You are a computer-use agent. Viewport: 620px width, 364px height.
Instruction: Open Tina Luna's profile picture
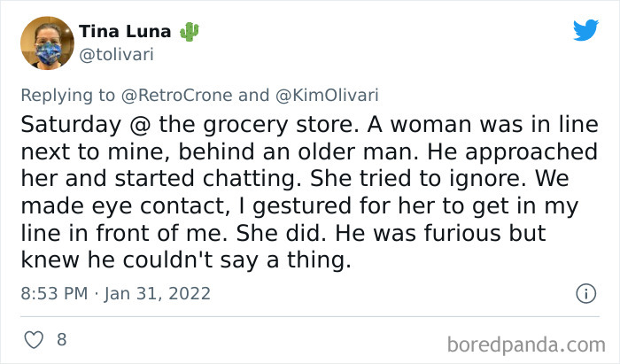(x=46, y=43)
